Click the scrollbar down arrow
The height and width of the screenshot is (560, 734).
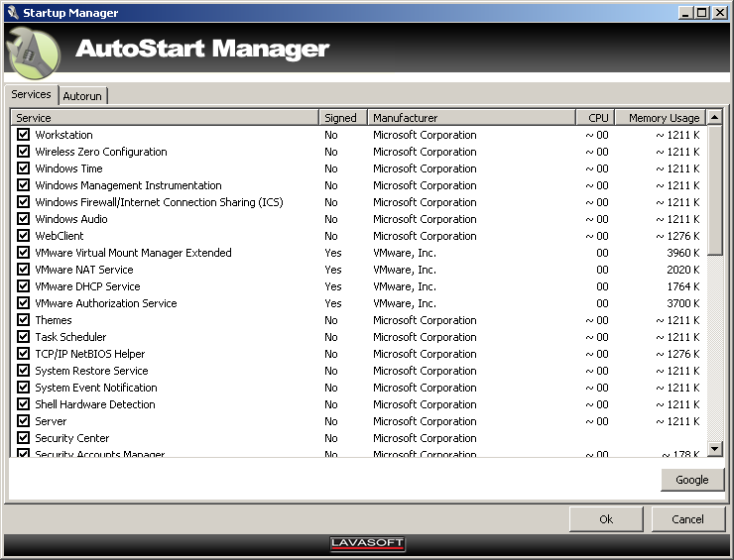[x=714, y=449]
